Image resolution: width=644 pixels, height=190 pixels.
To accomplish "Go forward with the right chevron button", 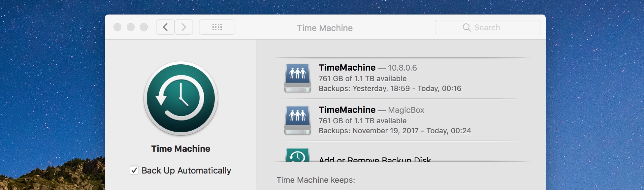I will pos(184,27).
